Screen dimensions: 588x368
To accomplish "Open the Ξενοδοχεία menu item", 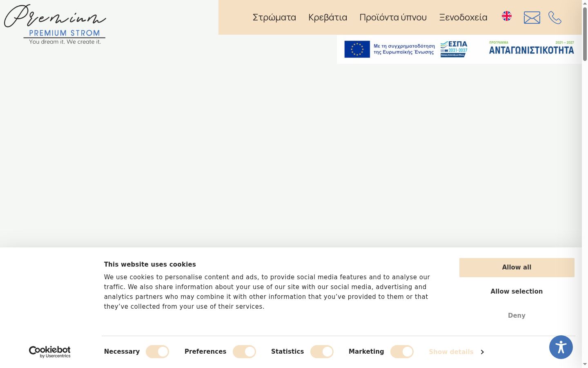I will tap(463, 17).
